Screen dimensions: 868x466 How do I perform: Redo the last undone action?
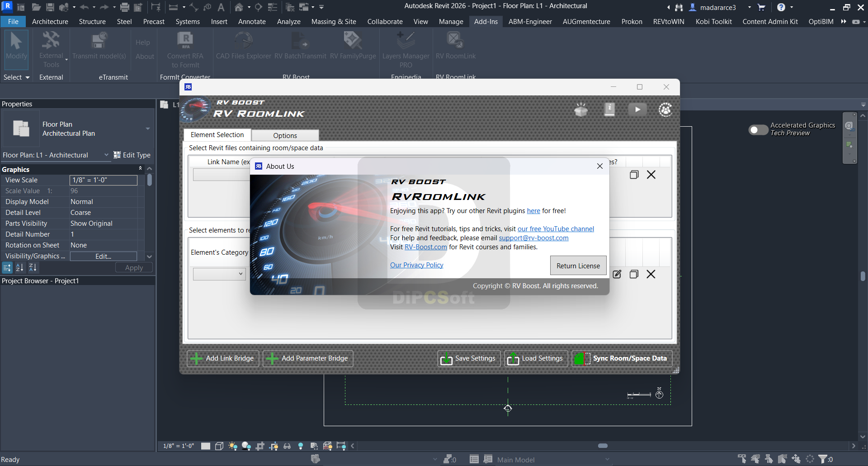tap(104, 7)
